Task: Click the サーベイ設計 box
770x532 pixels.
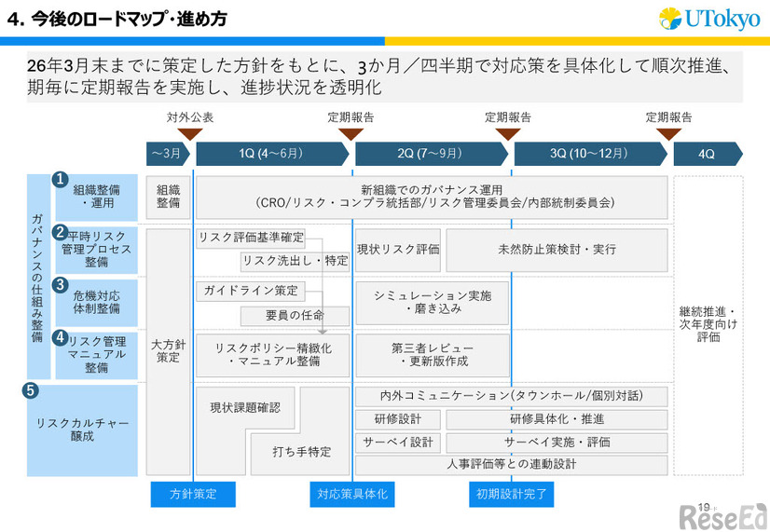Action: (398, 443)
